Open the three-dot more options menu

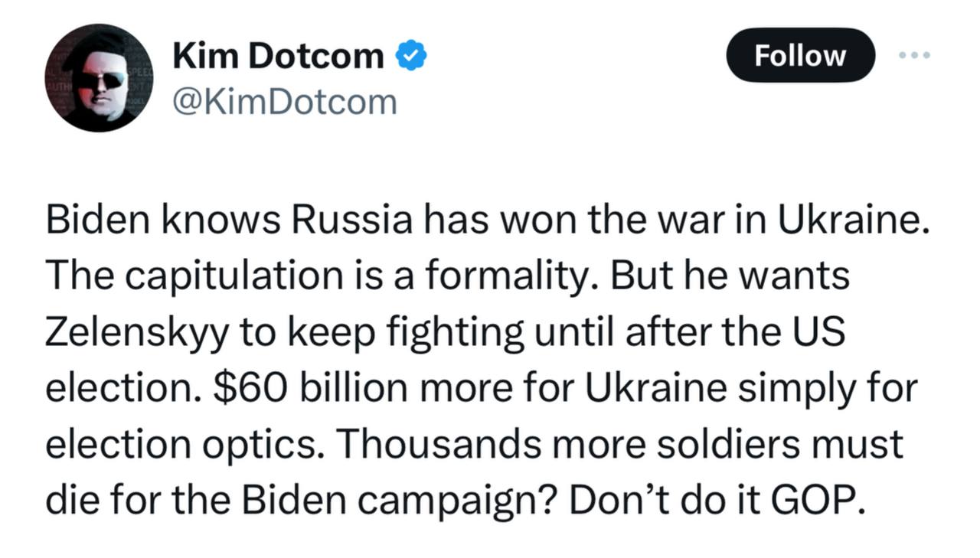tap(914, 55)
